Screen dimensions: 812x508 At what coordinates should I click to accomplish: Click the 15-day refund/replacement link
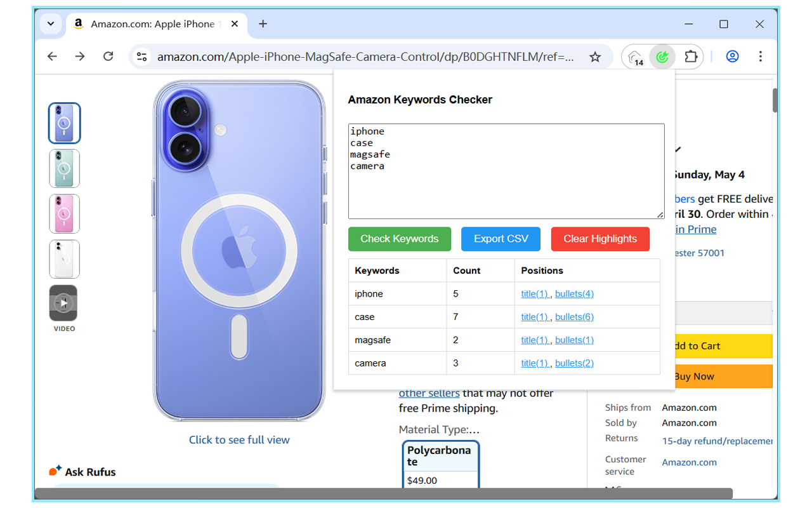pyautogui.click(x=717, y=441)
